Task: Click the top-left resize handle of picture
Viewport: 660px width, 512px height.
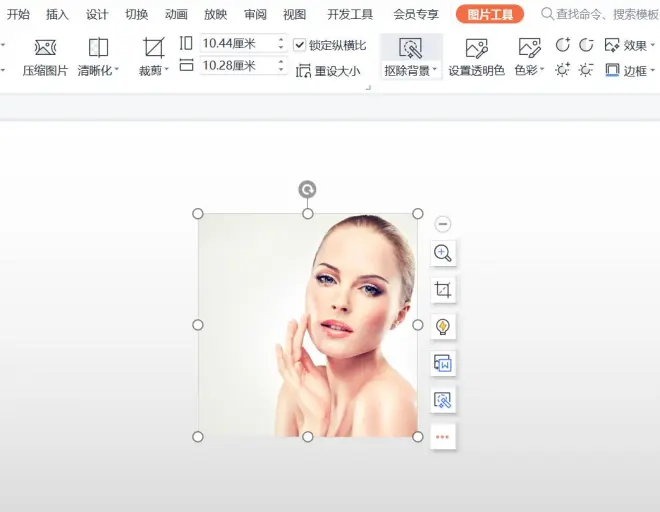Action: coord(198,214)
